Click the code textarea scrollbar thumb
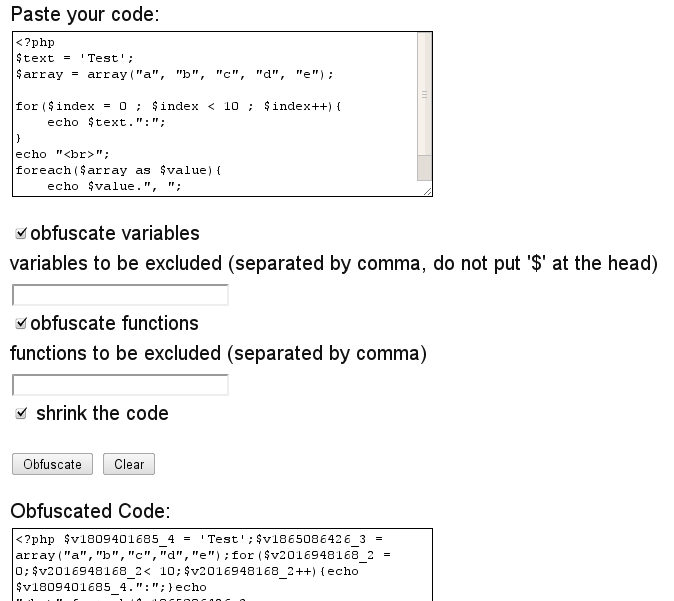This screenshot has width=674, height=601. tap(424, 94)
